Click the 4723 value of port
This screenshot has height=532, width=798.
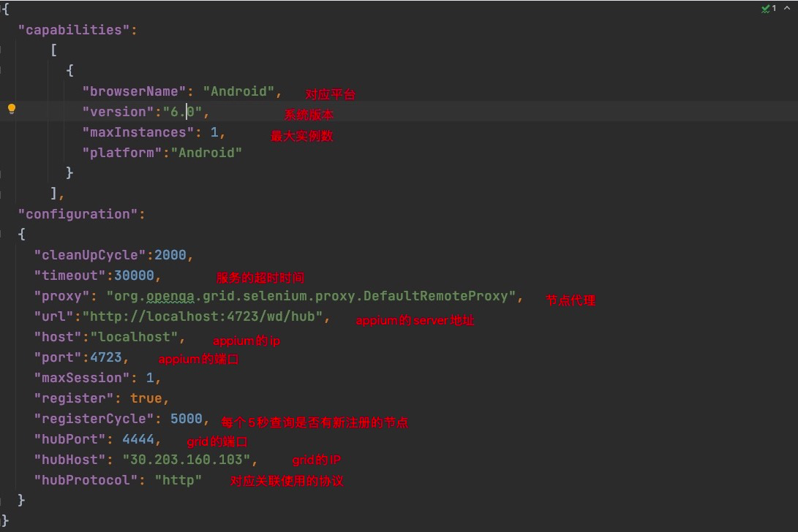coord(106,357)
